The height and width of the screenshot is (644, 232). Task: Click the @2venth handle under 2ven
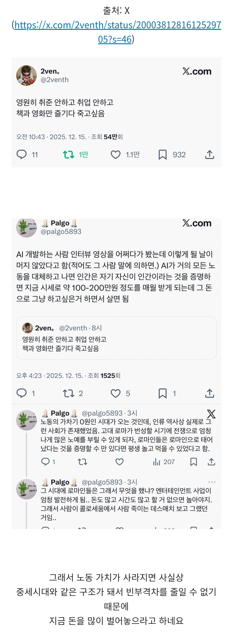click(55, 80)
